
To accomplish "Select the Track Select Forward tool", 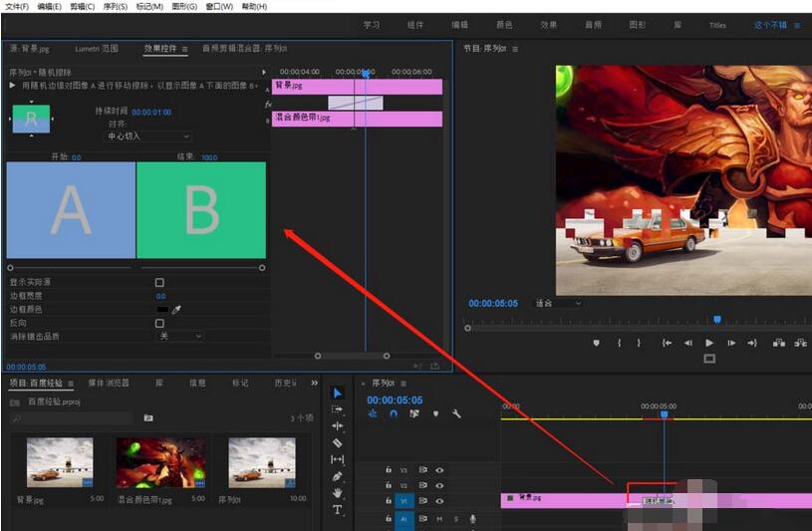I will point(337,409).
